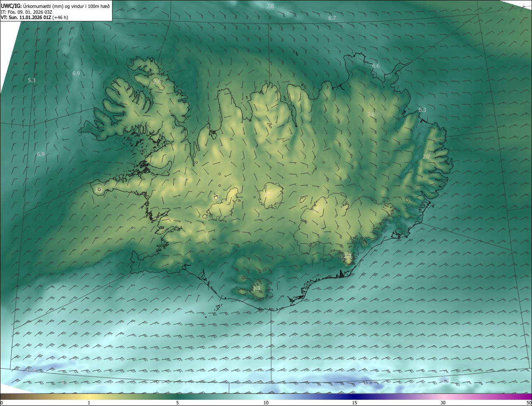532x406 pixels.
Task: Click the yellow color band above tick 1
Action: [89, 396]
